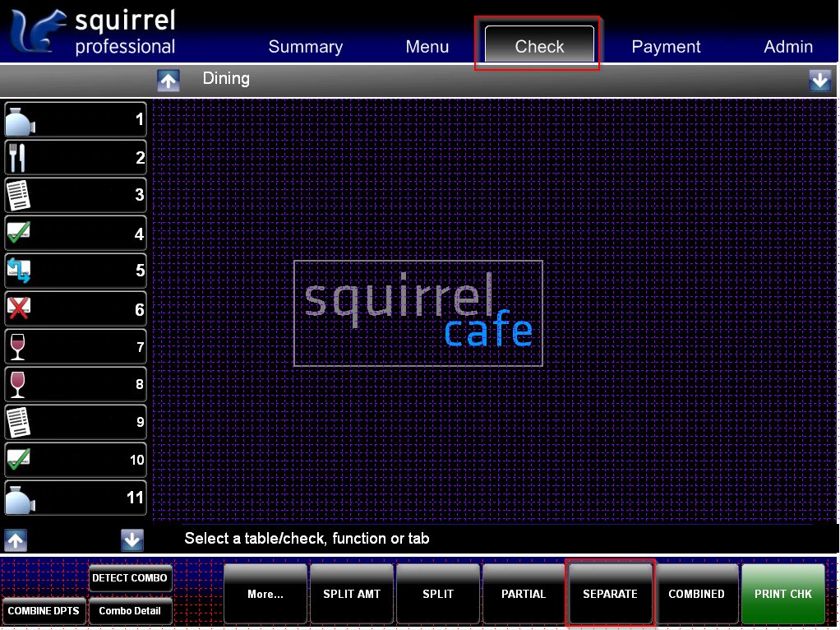The width and height of the screenshot is (840, 630).
Task: Click the SPLIT AMT button
Action: (x=352, y=594)
